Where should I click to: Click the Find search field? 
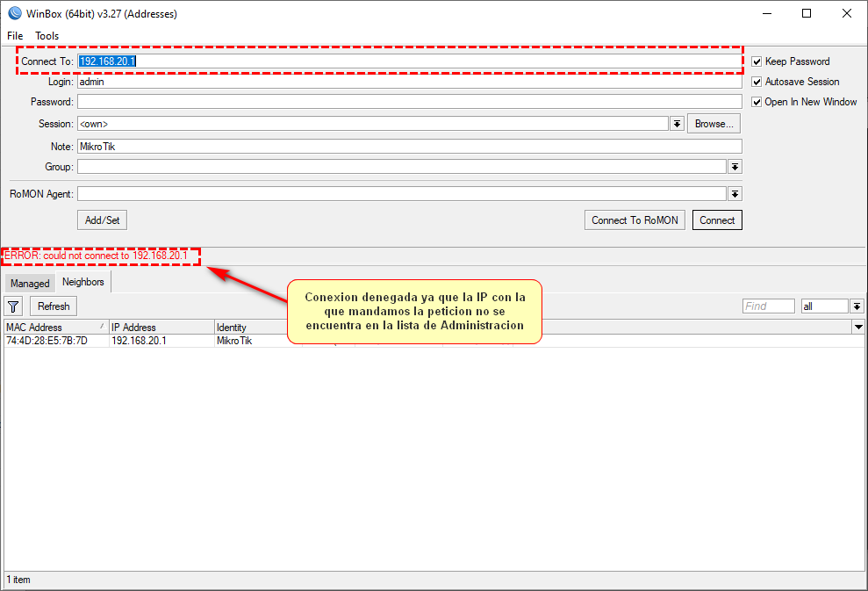point(768,306)
